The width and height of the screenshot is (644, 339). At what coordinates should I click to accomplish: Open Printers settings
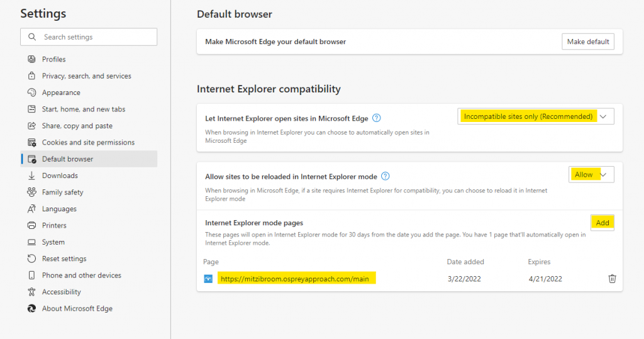[89, 225]
